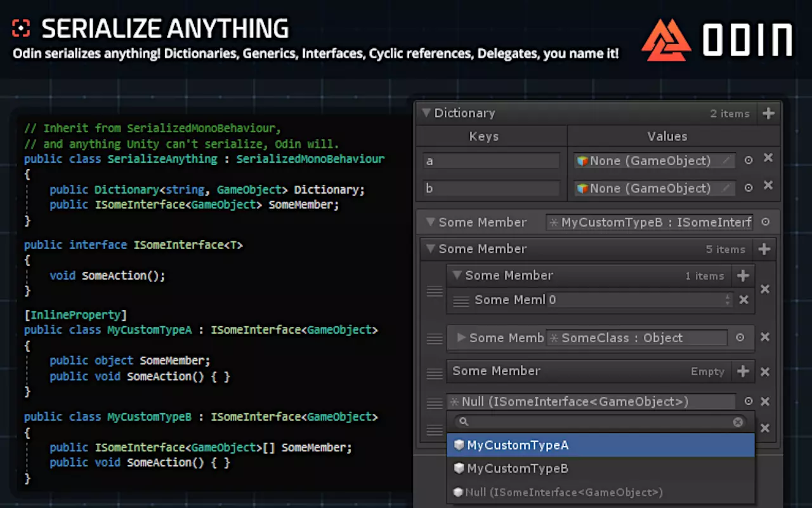This screenshot has height=508, width=812.
Task: Click the '5 items' count label
Action: 726,250
